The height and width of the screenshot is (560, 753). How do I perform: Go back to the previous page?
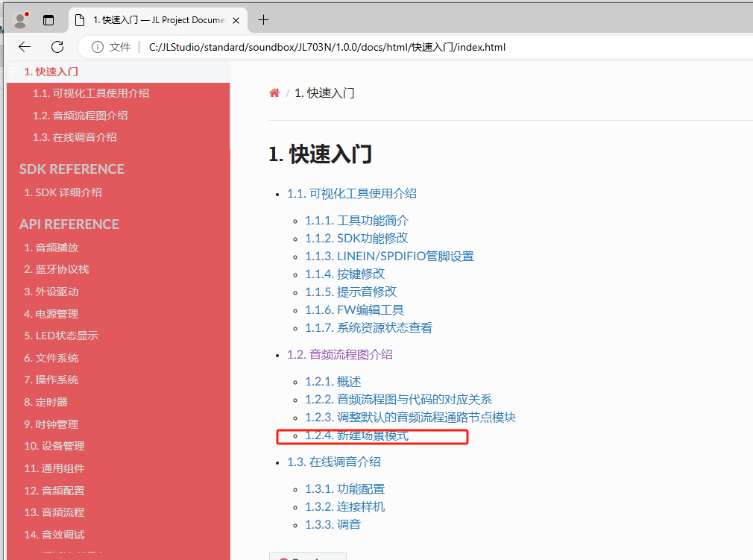coord(25,47)
